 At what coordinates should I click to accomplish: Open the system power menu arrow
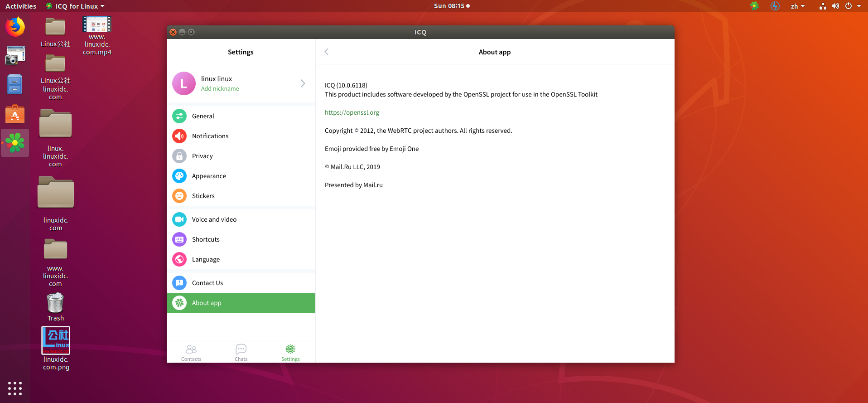pos(859,6)
